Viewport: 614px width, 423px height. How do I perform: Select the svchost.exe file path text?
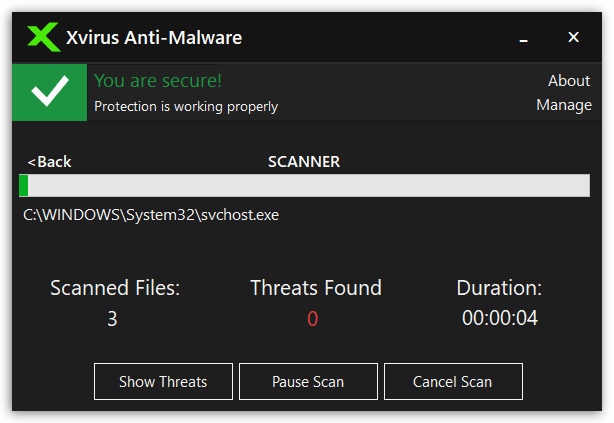(x=151, y=215)
